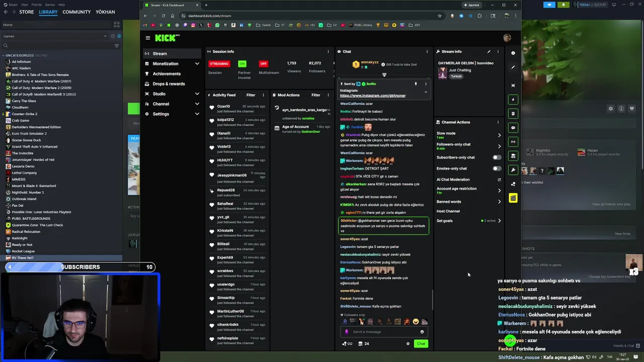Open Banned words chevron

point(499,202)
